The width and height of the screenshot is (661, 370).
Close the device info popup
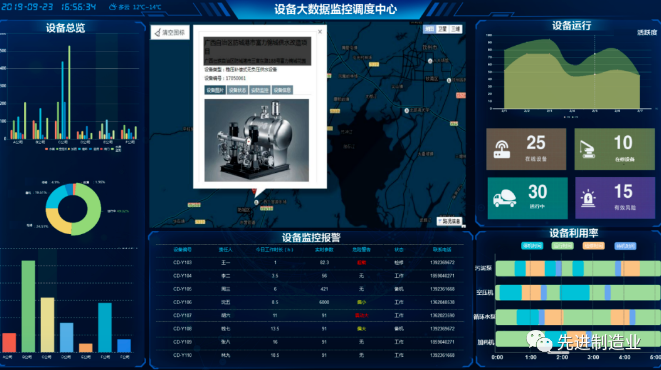tap(320, 32)
